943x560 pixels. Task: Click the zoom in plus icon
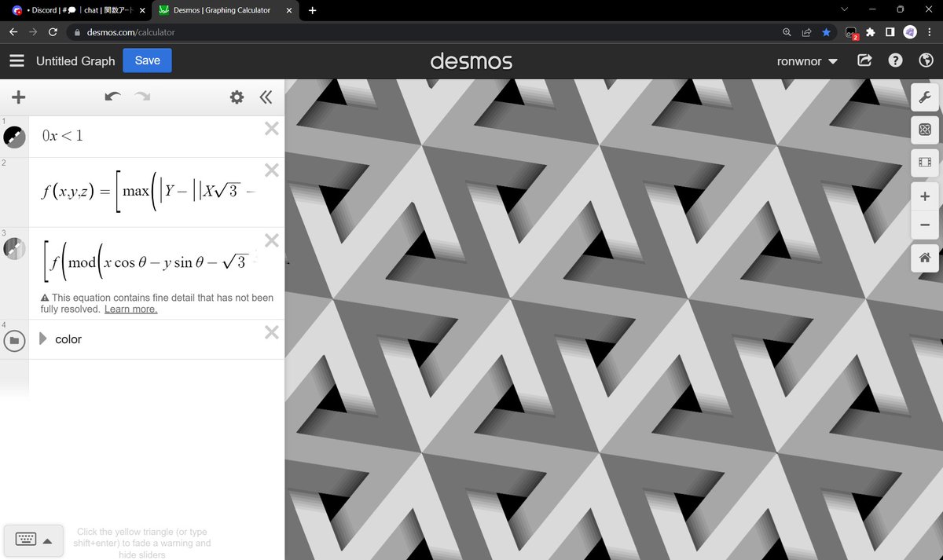pos(925,196)
